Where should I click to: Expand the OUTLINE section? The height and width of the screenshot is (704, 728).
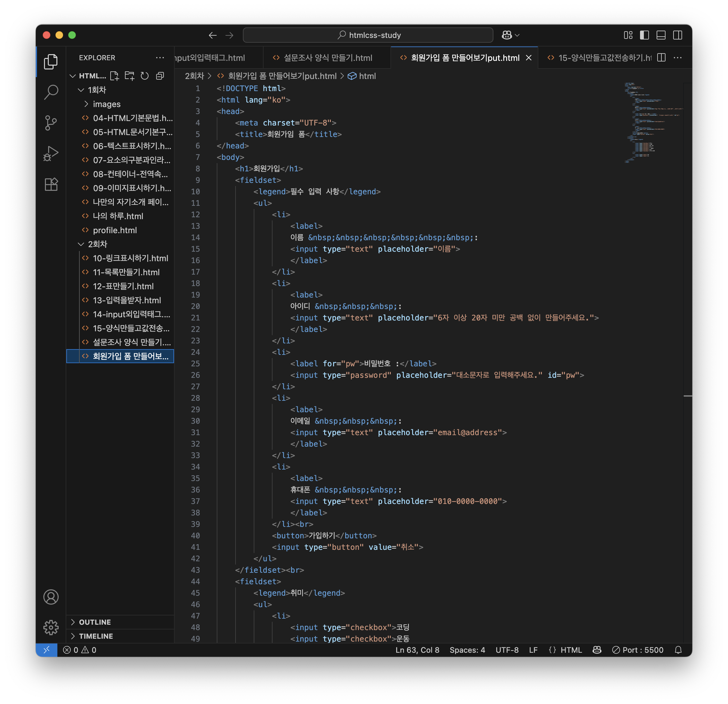tap(95, 622)
